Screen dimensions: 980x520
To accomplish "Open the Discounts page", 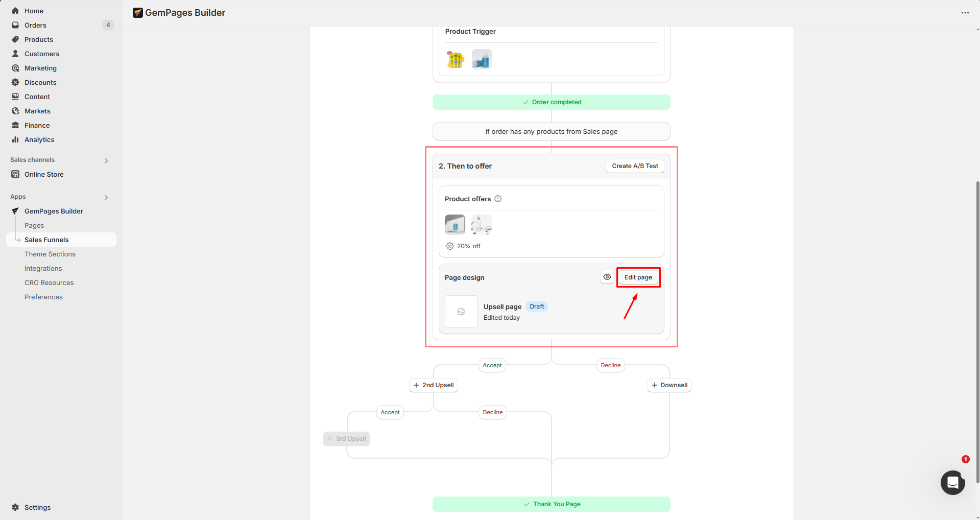I will (61, 82).
